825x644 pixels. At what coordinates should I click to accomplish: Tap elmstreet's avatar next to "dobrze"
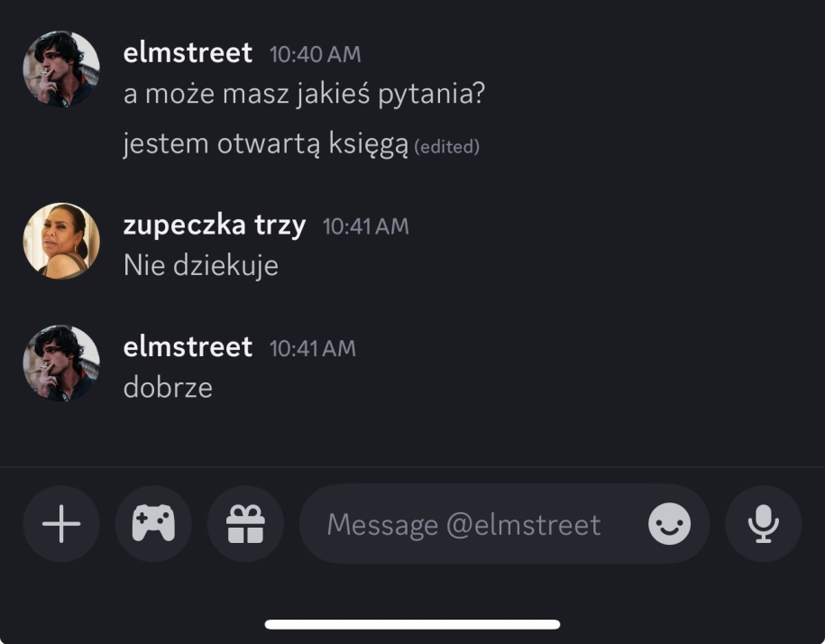pos(61,363)
